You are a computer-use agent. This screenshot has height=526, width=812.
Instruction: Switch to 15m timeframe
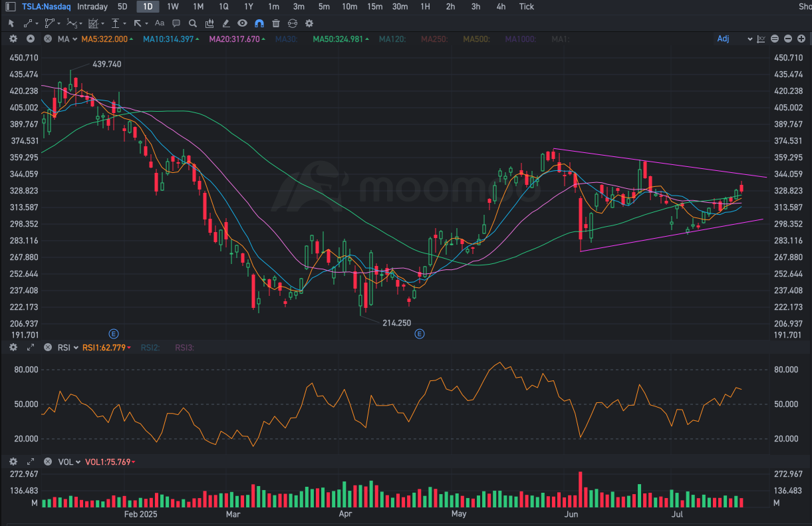tap(375, 7)
